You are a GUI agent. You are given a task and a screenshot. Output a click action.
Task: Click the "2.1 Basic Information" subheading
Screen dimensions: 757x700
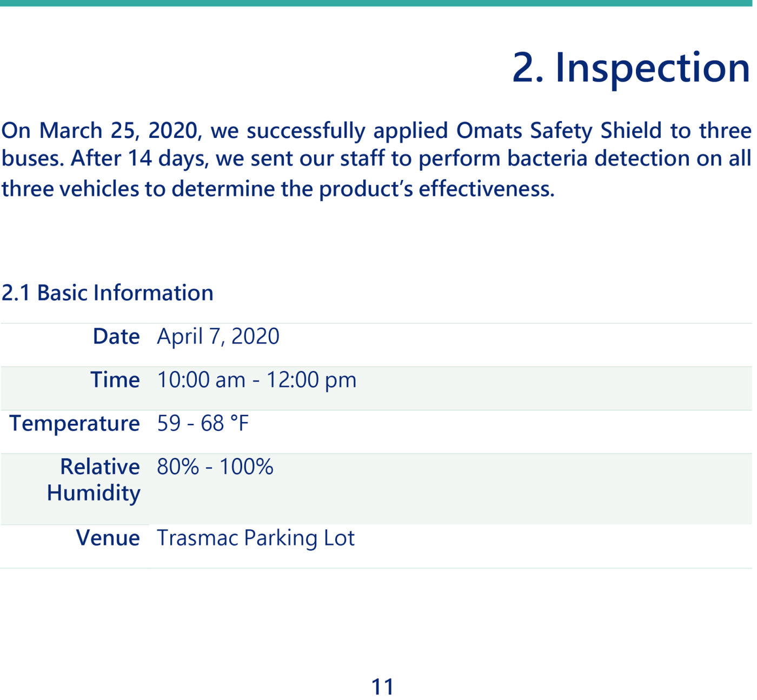click(107, 293)
